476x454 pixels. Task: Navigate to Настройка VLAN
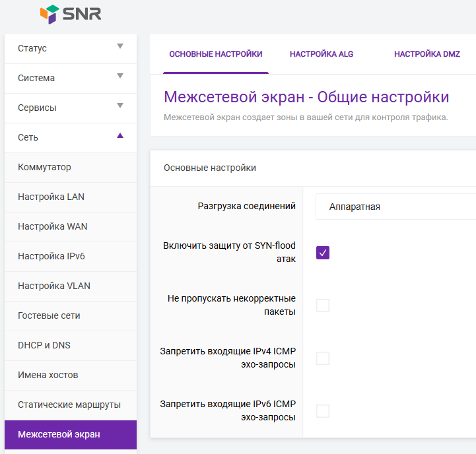pyautogui.click(x=54, y=286)
